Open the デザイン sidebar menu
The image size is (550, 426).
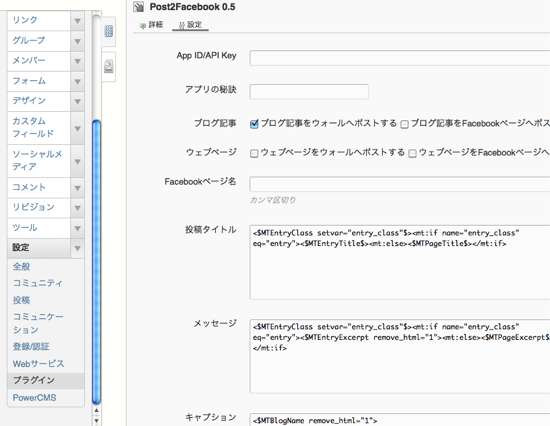(x=39, y=101)
